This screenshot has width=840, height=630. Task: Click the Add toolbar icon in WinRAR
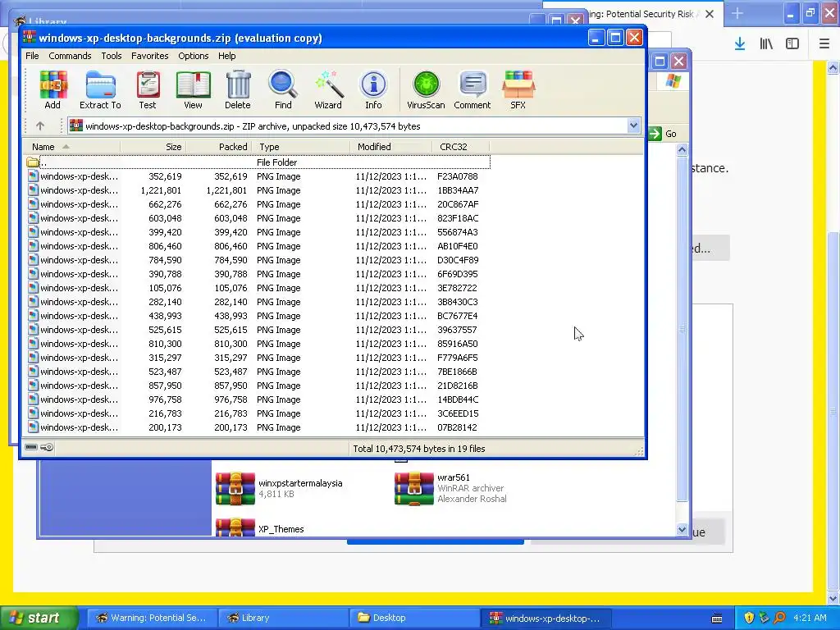52,89
